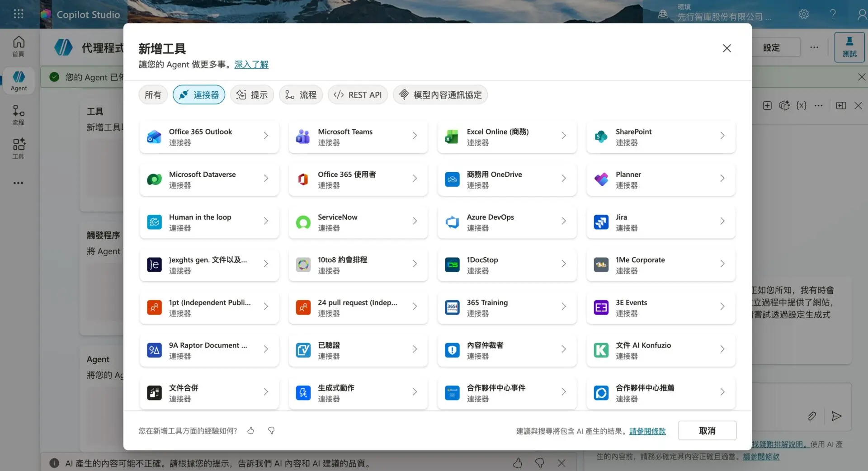Image resolution: width=868 pixels, height=471 pixels.
Task: Click the Planner connector icon
Action: click(601, 179)
